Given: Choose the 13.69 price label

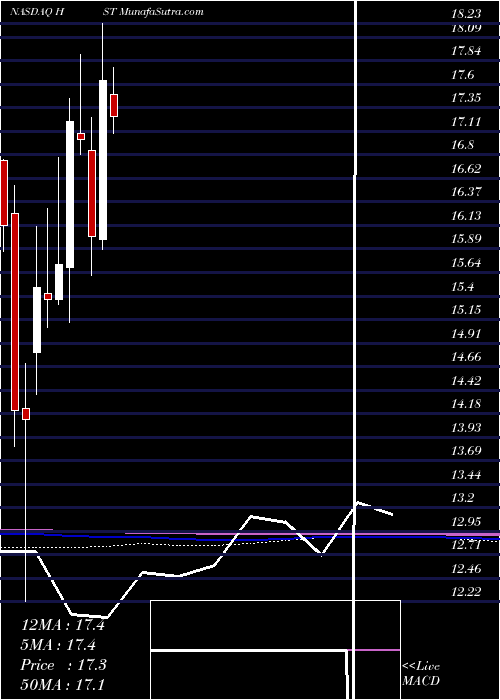Looking at the screenshot, I should click(x=466, y=450).
